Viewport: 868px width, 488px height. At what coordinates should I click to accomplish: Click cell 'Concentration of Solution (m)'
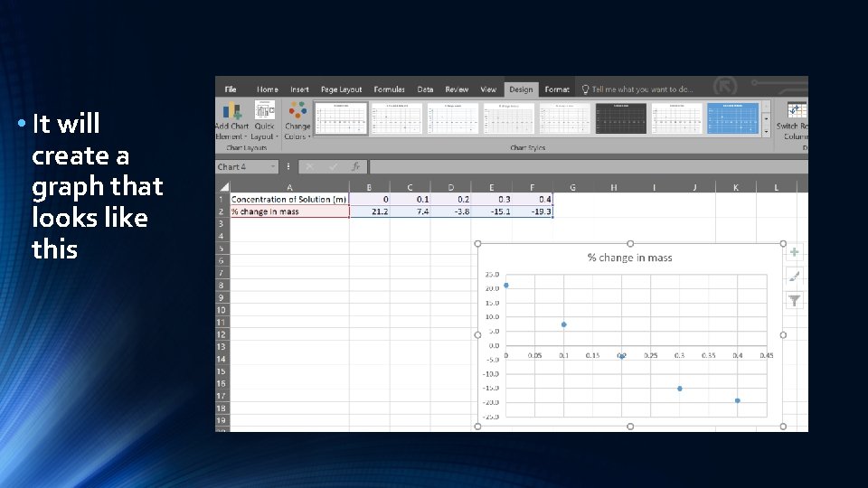tap(289, 199)
